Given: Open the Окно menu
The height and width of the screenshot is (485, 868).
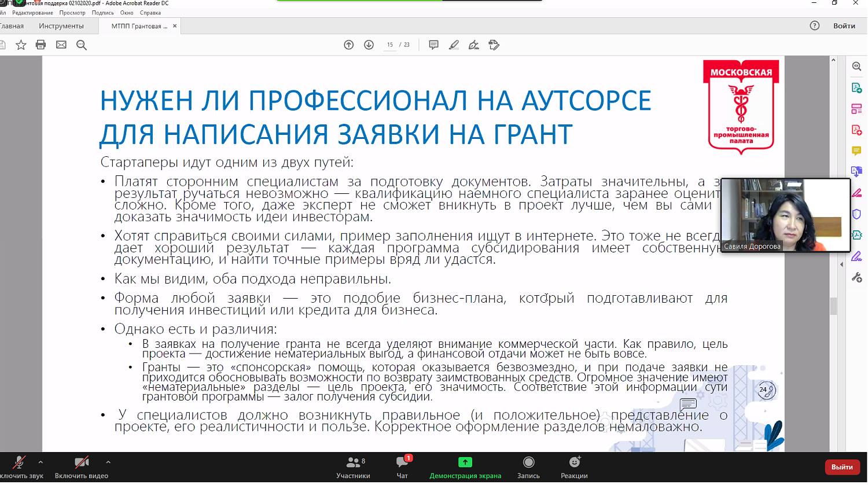Looking at the screenshot, I should [127, 13].
